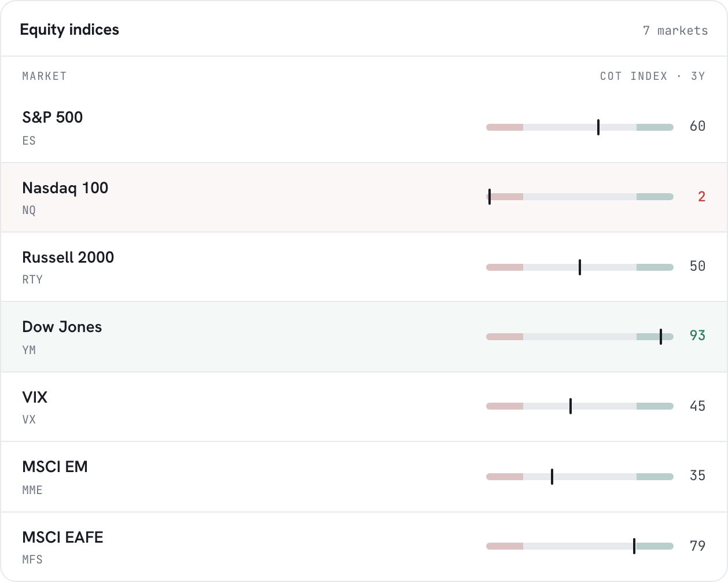Click the MARKET column header
Screen dimensions: 728x582
point(45,76)
